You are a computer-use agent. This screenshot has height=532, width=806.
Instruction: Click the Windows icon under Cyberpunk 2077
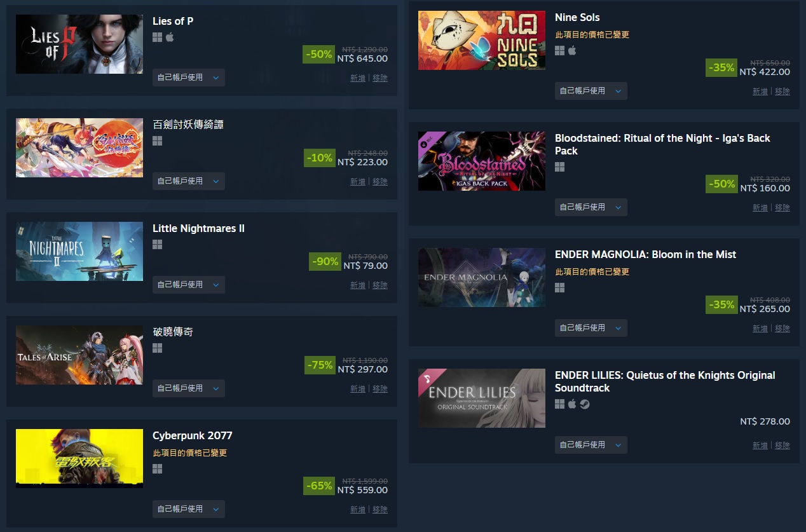click(157, 468)
